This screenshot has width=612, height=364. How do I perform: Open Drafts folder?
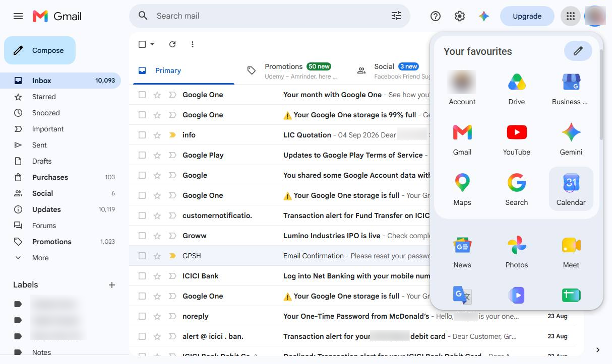[x=42, y=161]
